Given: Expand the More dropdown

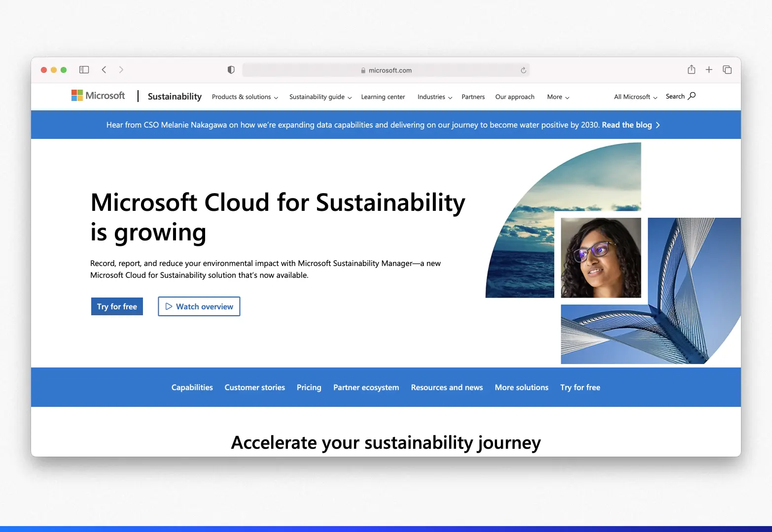Looking at the screenshot, I should [x=558, y=97].
